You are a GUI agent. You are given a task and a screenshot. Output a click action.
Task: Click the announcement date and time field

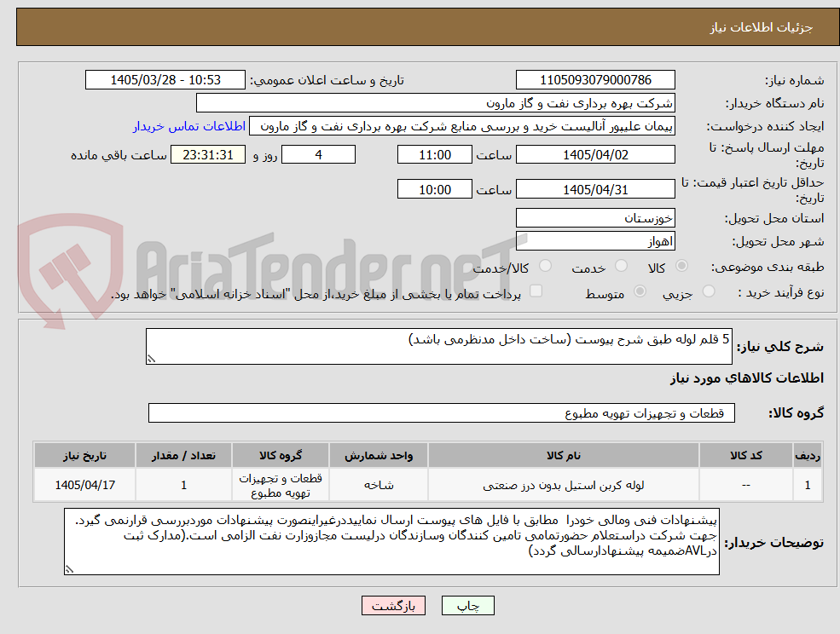[x=165, y=80]
